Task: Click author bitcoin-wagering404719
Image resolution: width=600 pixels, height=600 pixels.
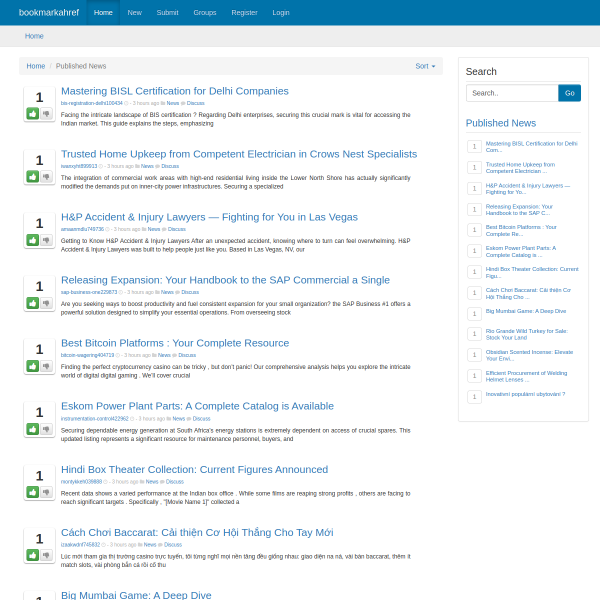Action: [x=88, y=355]
